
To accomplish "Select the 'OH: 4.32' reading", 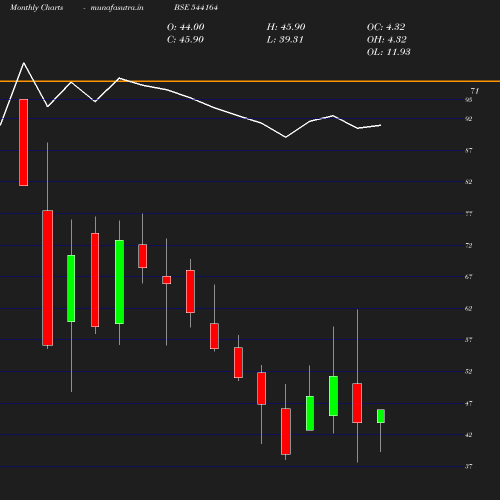I will point(387,39).
